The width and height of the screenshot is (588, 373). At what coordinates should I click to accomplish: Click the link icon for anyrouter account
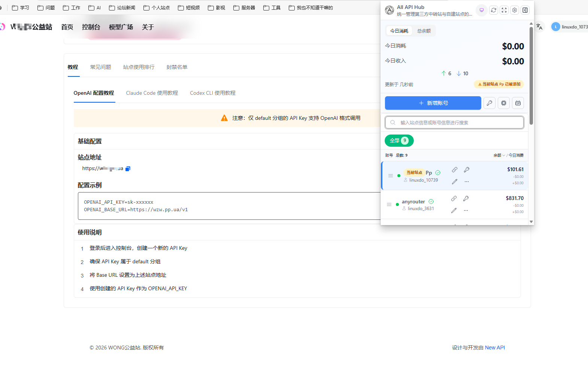click(x=454, y=198)
